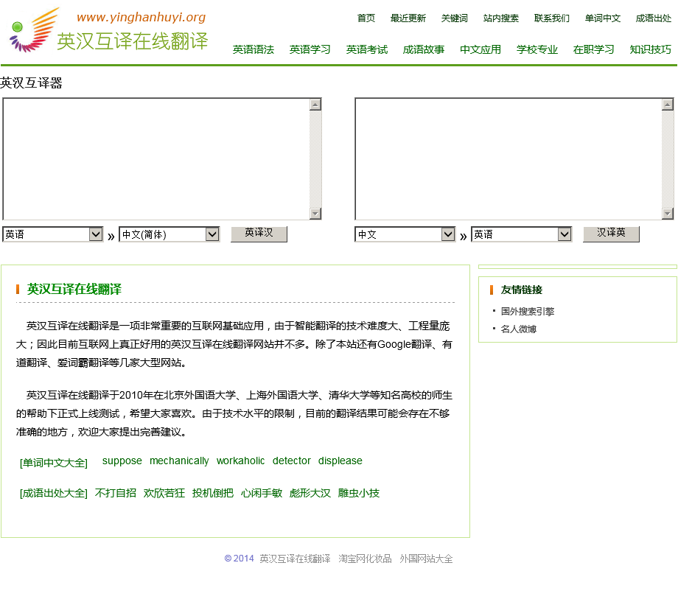The image size is (678, 616).
Task: Click the 英汉互译器 heading text
Action: pos(31,83)
